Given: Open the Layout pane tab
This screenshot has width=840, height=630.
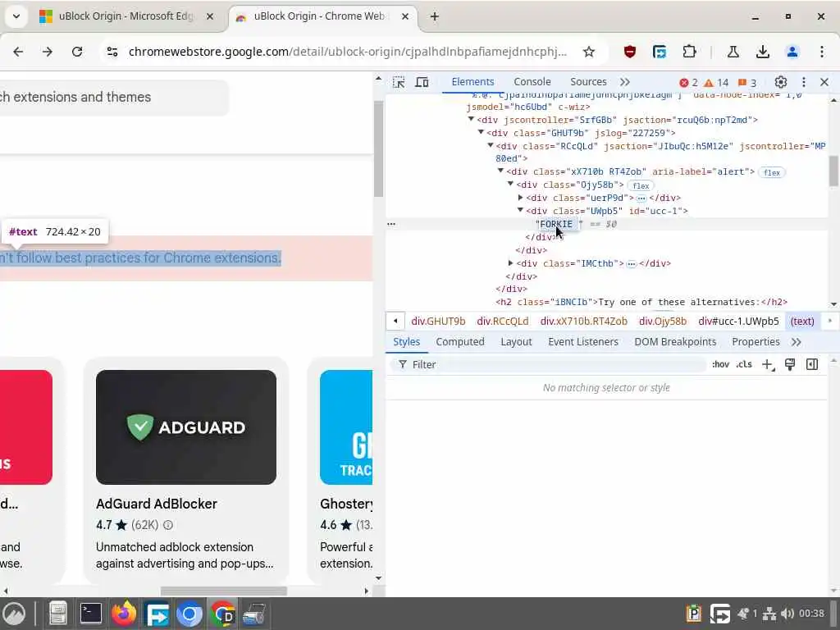Looking at the screenshot, I should [x=516, y=342].
